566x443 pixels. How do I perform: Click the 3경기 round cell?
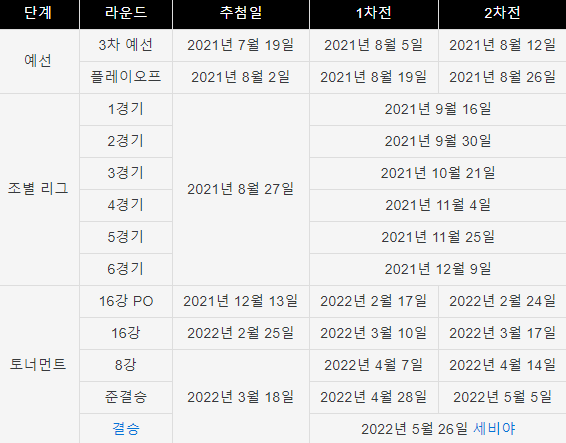point(126,173)
